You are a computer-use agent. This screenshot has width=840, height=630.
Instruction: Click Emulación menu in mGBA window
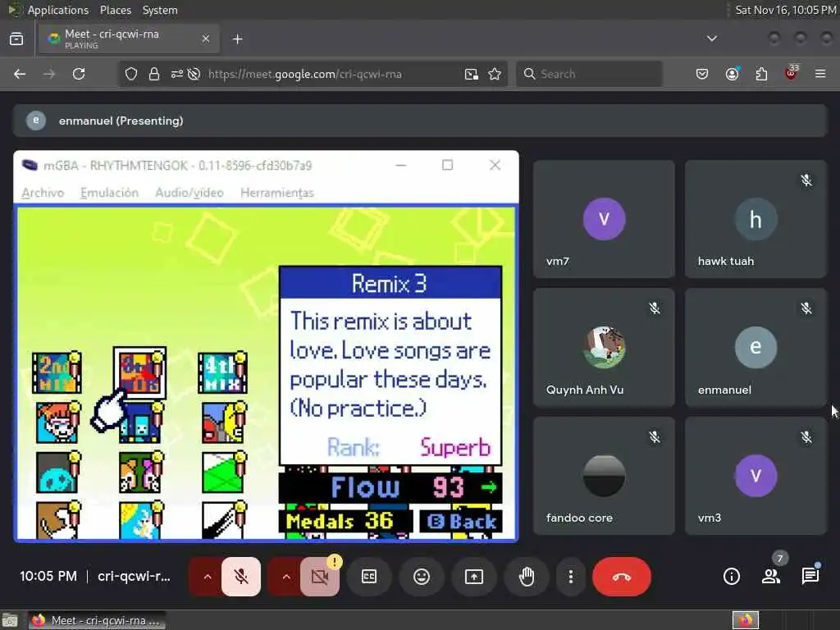coord(109,192)
